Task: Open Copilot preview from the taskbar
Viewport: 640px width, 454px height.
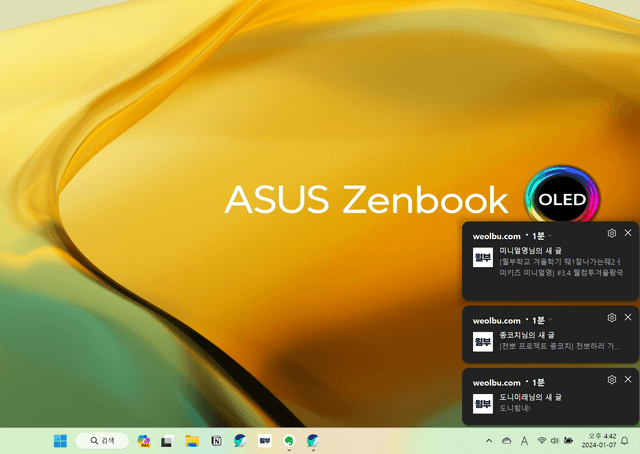Action: coord(143,441)
